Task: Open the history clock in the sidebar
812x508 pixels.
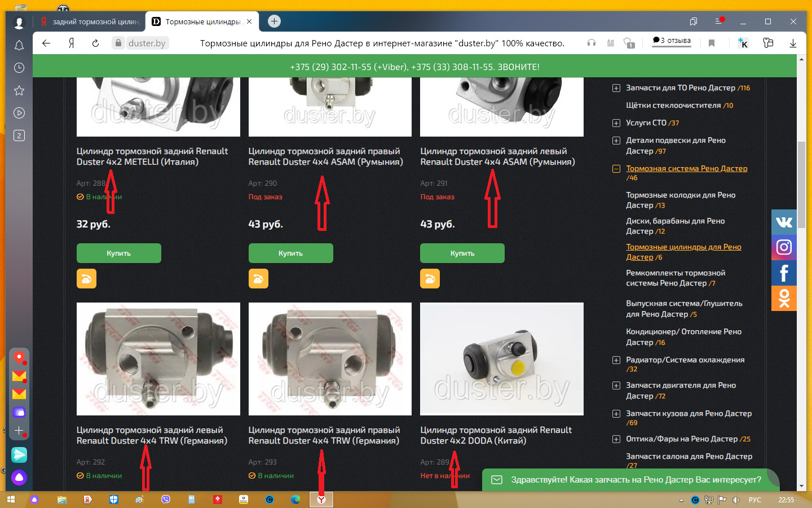Action: pyautogui.click(x=19, y=68)
